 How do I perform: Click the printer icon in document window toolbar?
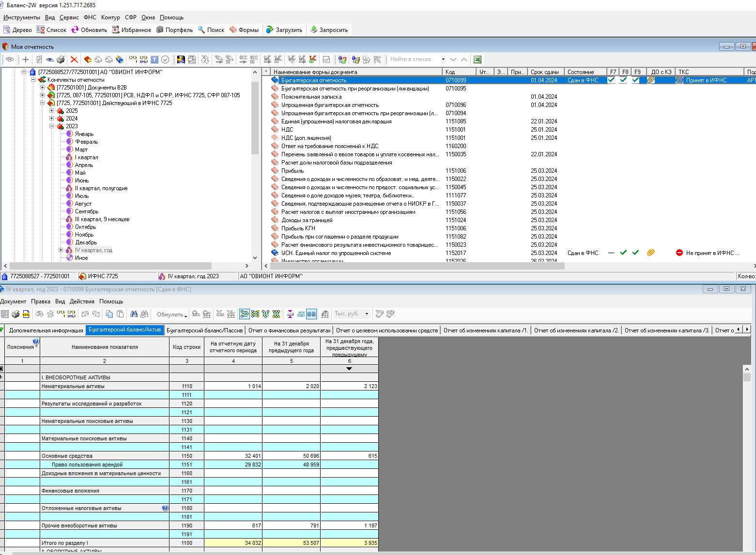15,314
